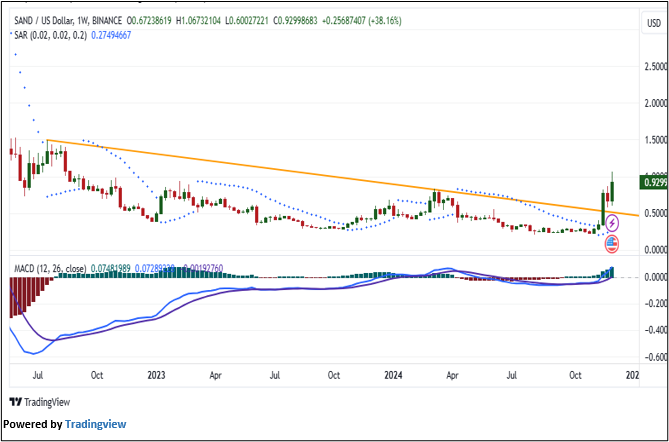Click the -0.600 MACD axis label
This screenshot has width=669, height=442.
(656, 357)
